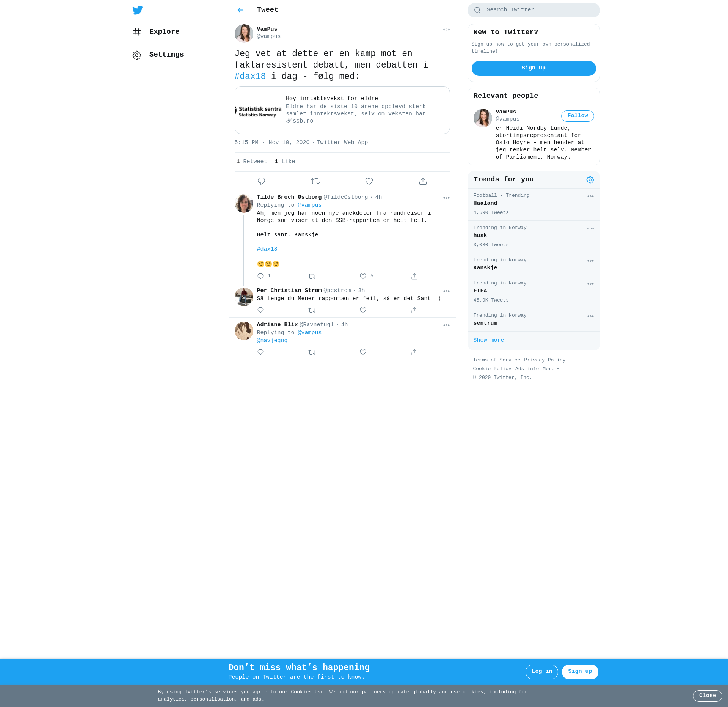The width and height of the screenshot is (728, 707).
Task: Open Trends settings gear icon
Action: pyautogui.click(x=590, y=180)
